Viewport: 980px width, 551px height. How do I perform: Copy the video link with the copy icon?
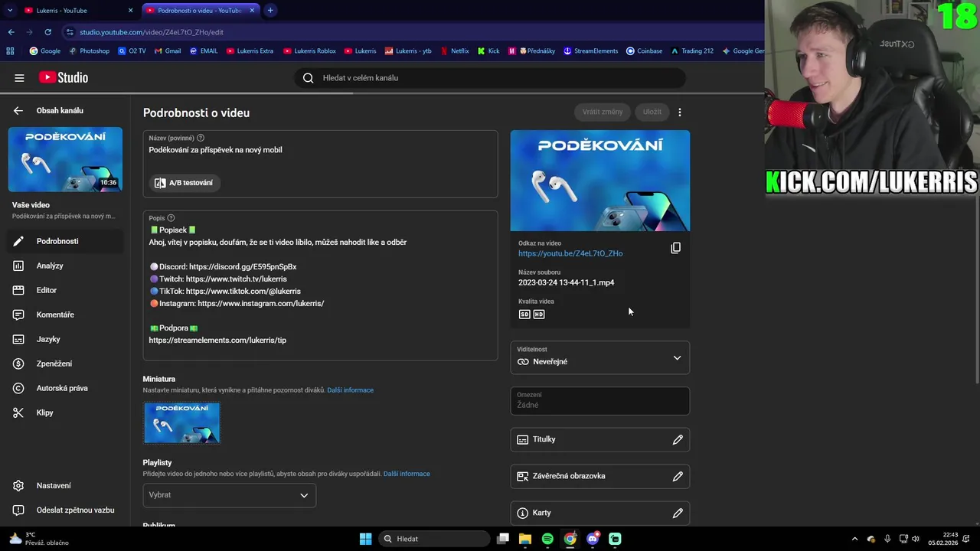(x=675, y=248)
